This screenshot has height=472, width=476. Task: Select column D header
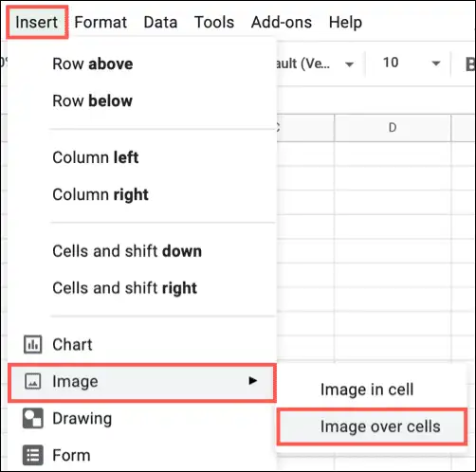393,128
